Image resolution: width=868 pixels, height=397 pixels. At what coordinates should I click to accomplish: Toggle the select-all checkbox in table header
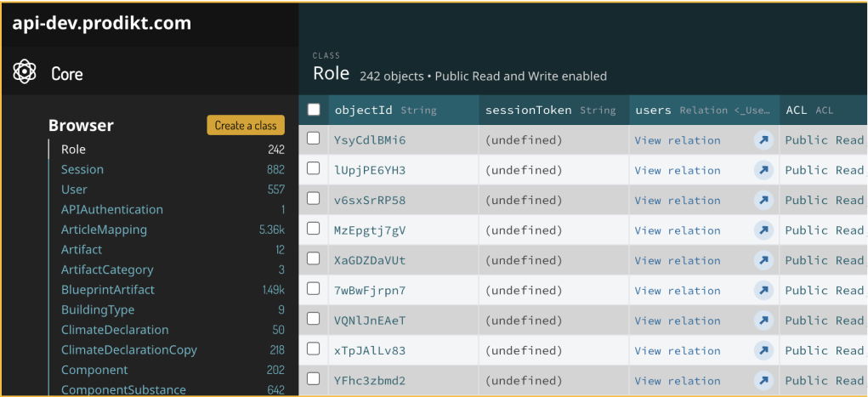[314, 110]
